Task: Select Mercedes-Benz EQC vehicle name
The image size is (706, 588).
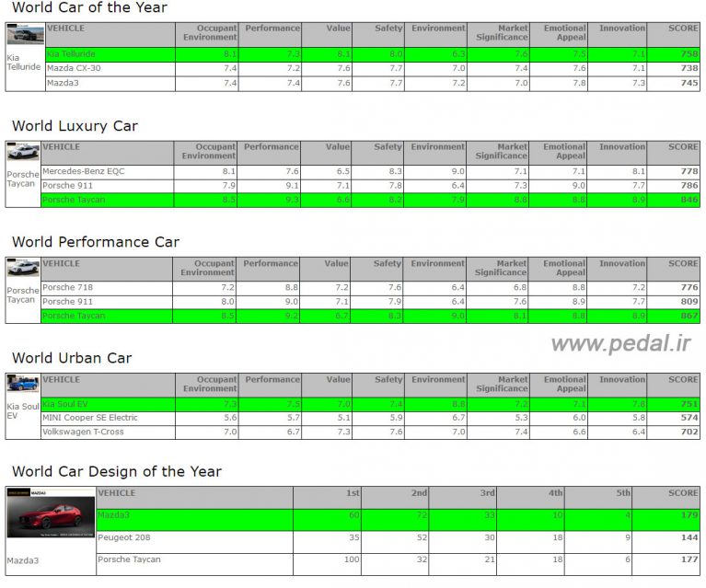Action: point(83,171)
